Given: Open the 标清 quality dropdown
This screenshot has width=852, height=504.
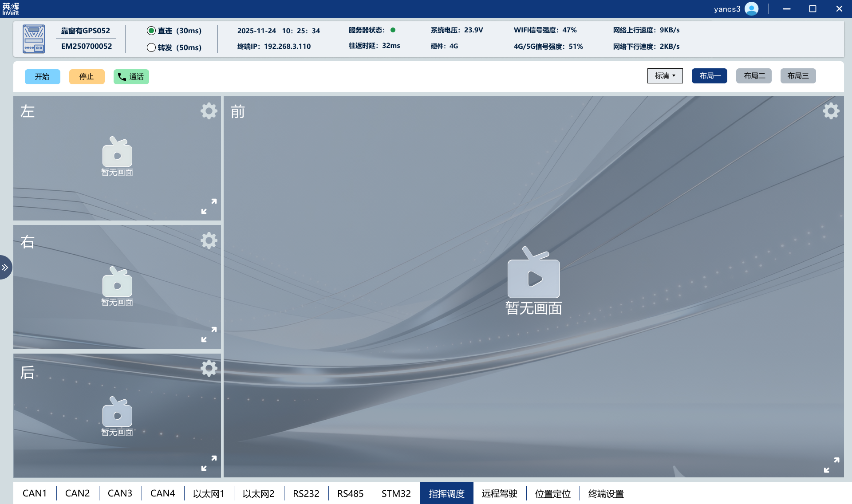Looking at the screenshot, I should tap(665, 76).
